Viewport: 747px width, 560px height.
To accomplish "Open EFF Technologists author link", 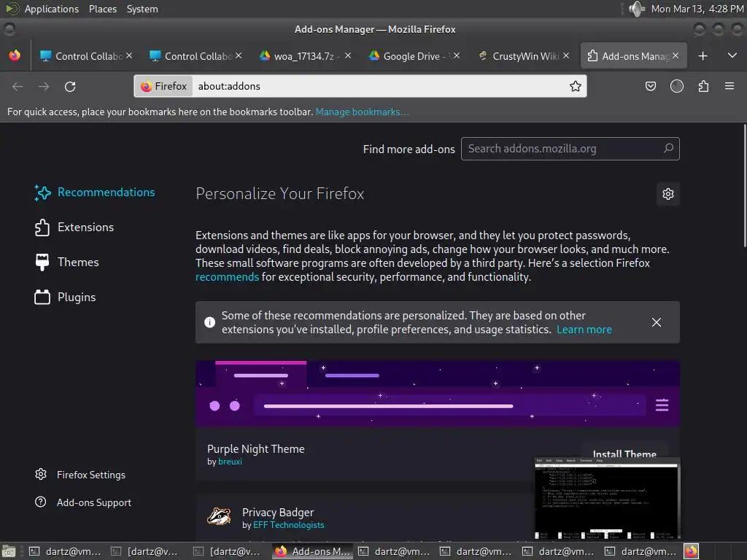I will (x=289, y=525).
